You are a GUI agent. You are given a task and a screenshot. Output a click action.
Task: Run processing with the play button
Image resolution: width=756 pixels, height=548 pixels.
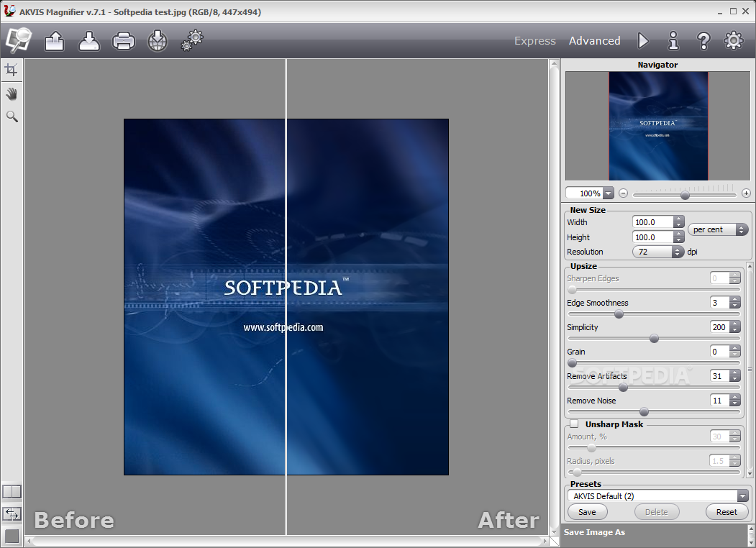coord(643,41)
